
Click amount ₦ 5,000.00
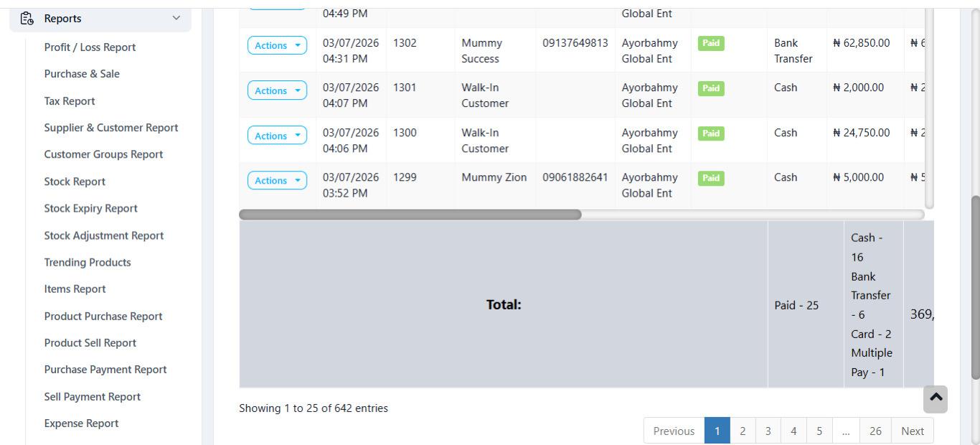(x=858, y=177)
